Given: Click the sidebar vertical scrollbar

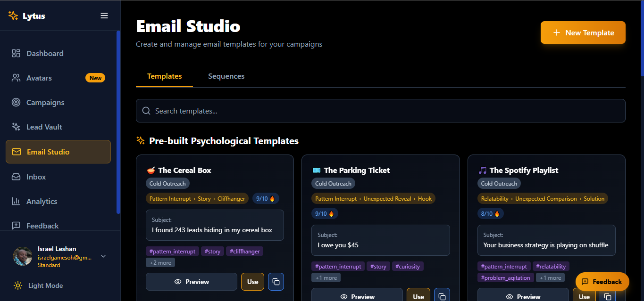Looking at the screenshot, I should [118, 122].
